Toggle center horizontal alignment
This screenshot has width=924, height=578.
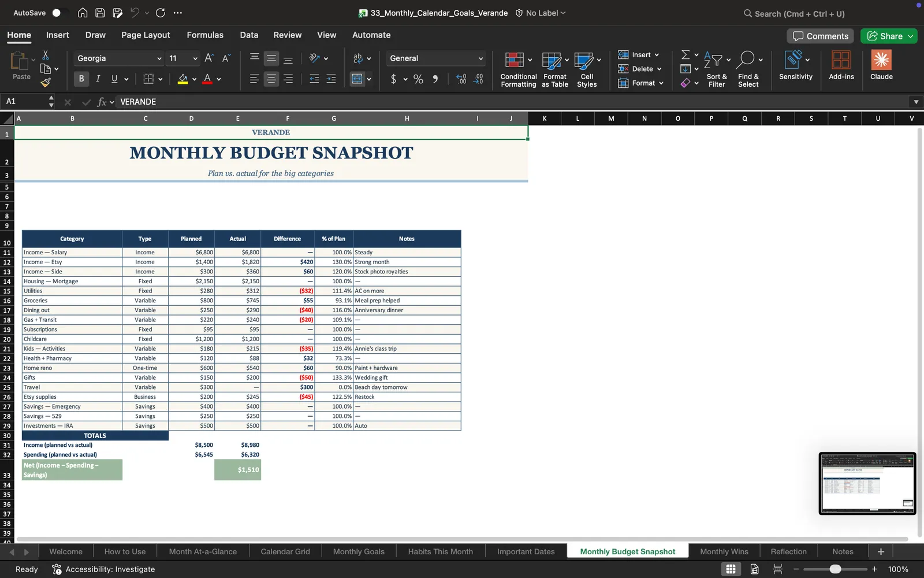(x=271, y=79)
